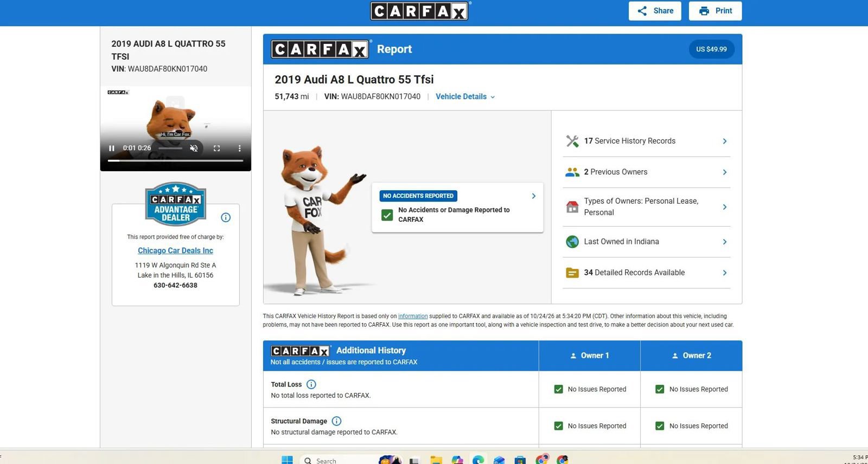Image resolution: width=868 pixels, height=464 pixels.
Task: Click the detailed records folder icon
Action: [x=572, y=273]
